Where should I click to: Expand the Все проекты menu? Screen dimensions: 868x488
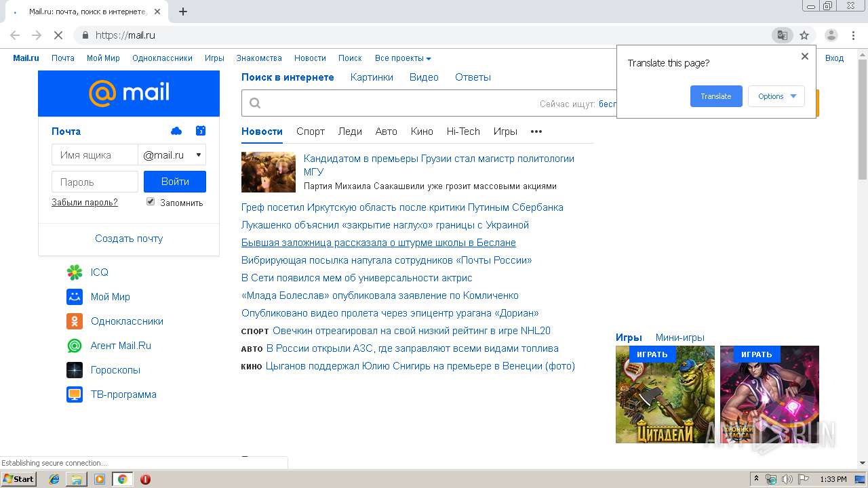403,58
